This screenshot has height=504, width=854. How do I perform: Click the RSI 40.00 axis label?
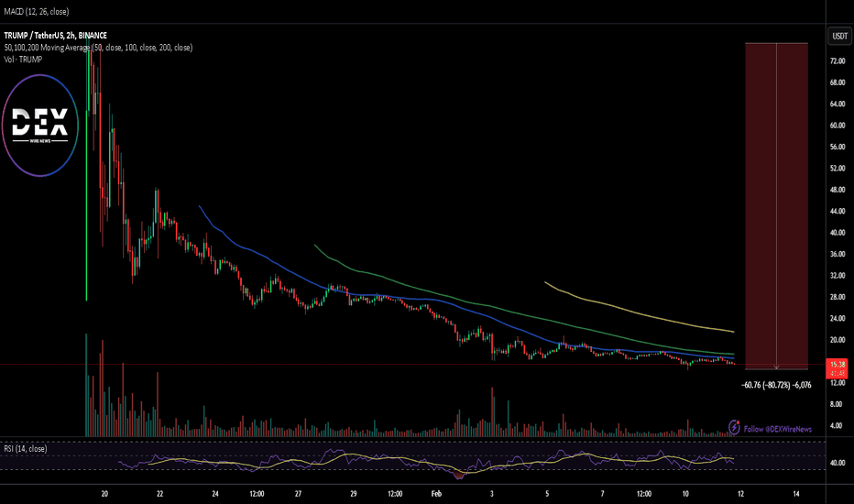(x=838, y=463)
